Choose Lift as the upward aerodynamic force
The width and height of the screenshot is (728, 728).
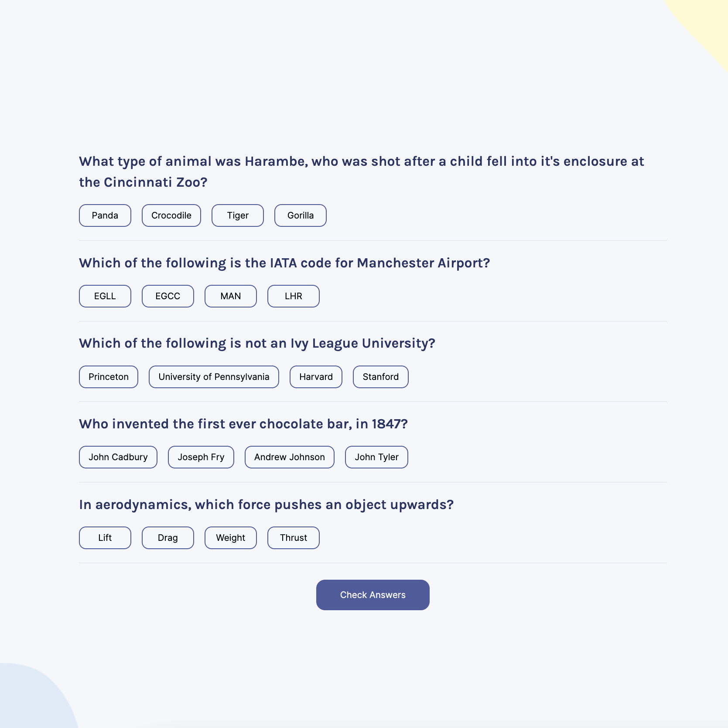(105, 538)
